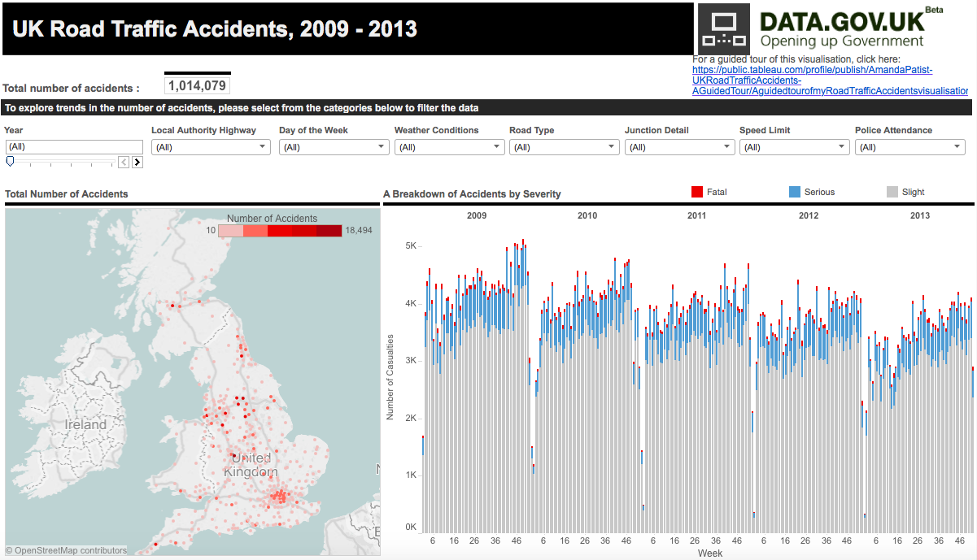Click the total accidents value 1,014,079

pos(198,86)
